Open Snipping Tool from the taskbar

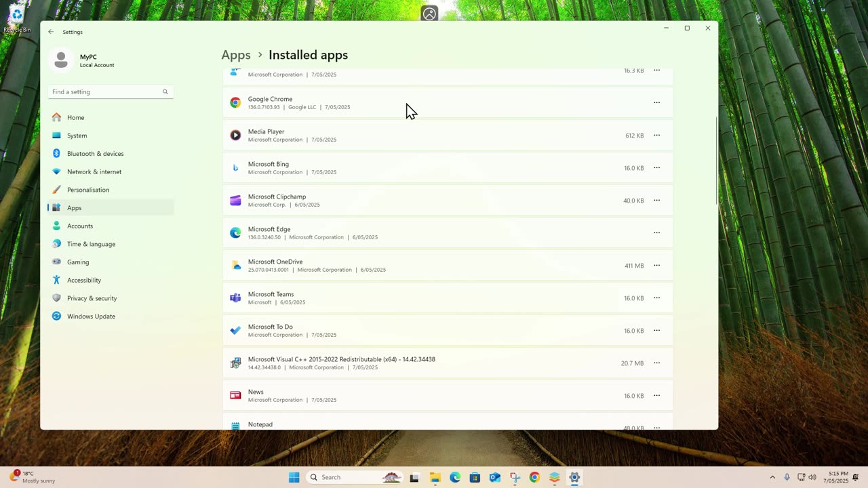coord(515,477)
